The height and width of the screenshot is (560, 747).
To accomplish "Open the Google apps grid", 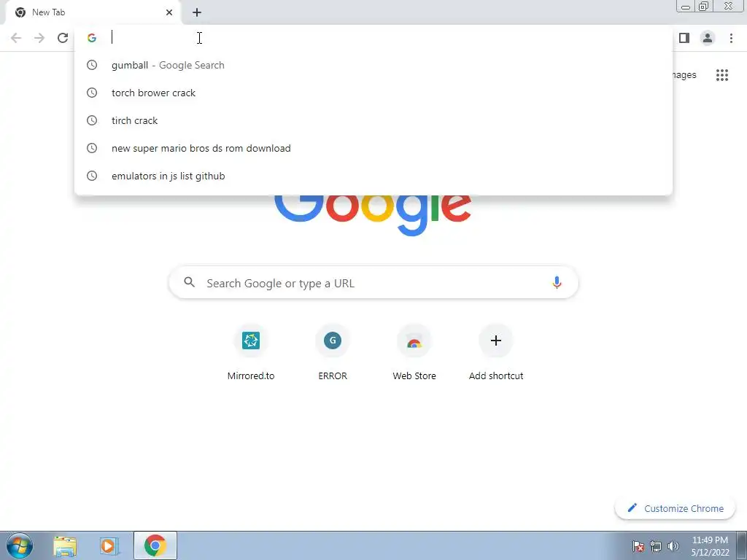I will click(x=722, y=75).
